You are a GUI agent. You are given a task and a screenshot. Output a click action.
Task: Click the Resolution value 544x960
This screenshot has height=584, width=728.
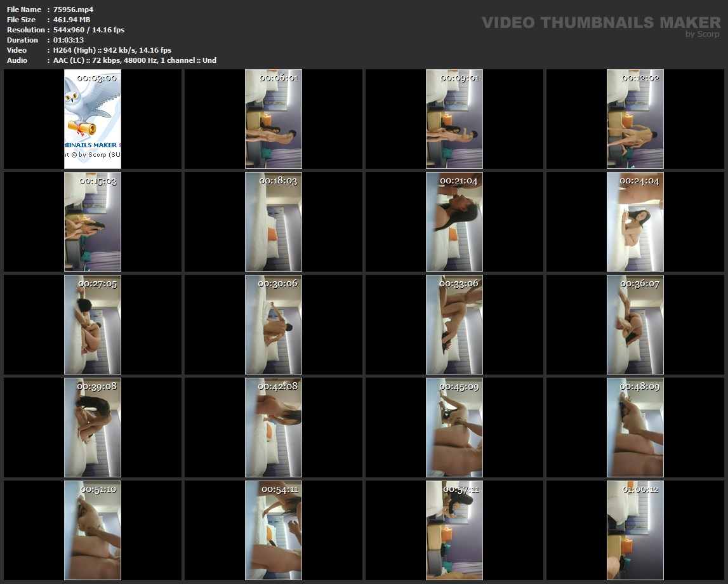(x=88, y=30)
